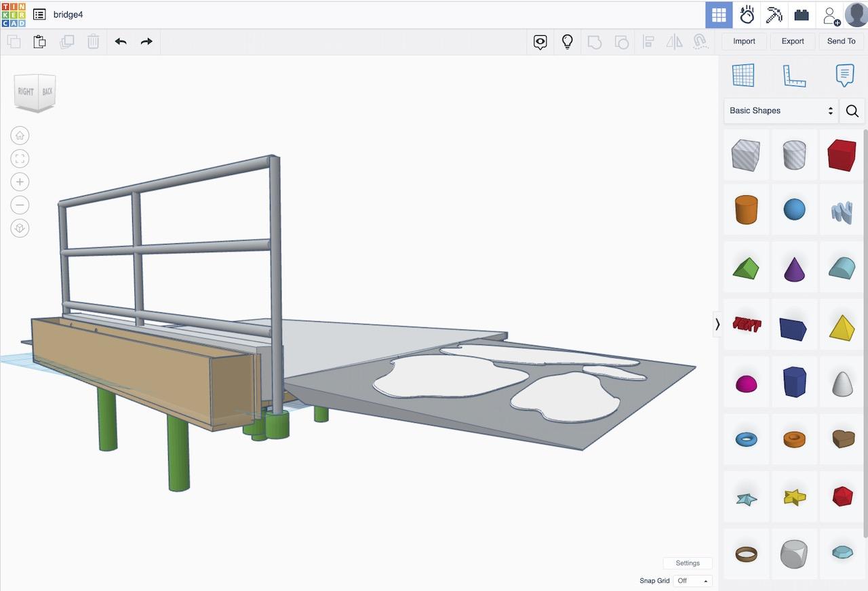Click the Paste clipboard icon
This screenshot has height=591, width=868.
click(x=40, y=41)
